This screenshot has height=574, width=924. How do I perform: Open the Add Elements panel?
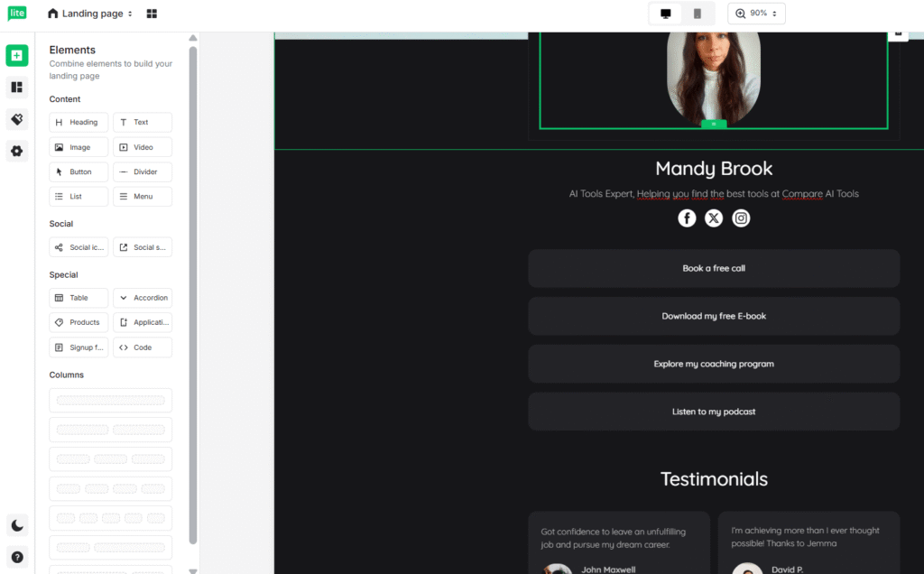pyautogui.click(x=17, y=55)
